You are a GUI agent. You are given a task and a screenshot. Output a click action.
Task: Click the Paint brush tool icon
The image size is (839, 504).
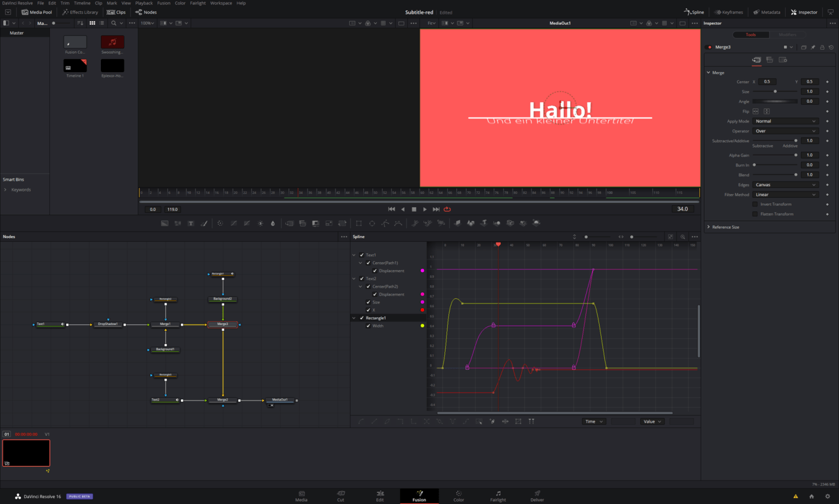tap(204, 223)
